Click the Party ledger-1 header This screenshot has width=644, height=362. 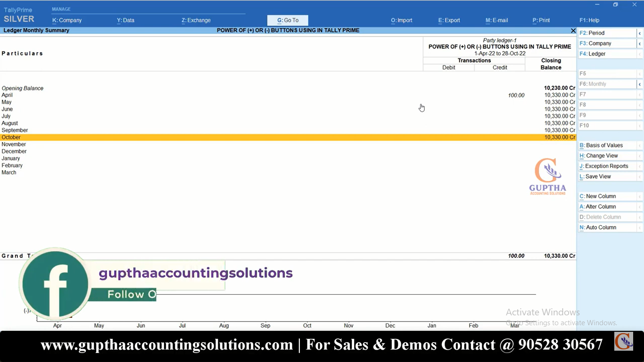[x=500, y=41]
